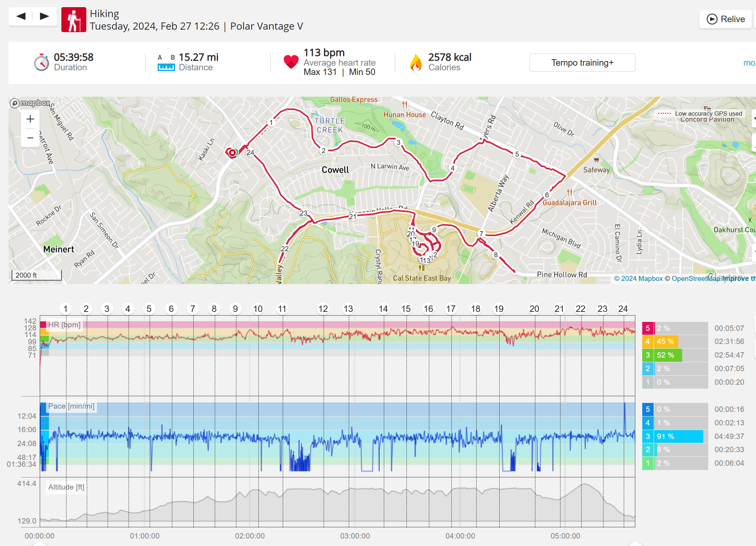756x546 pixels.
Task: Open the 2024 Mapbox attribution link
Action: (638, 279)
